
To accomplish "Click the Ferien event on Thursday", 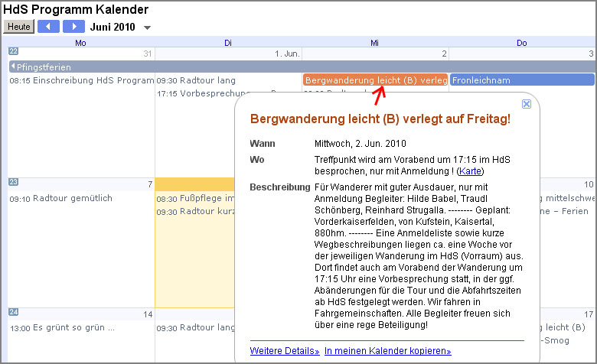I will coord(565,211).
